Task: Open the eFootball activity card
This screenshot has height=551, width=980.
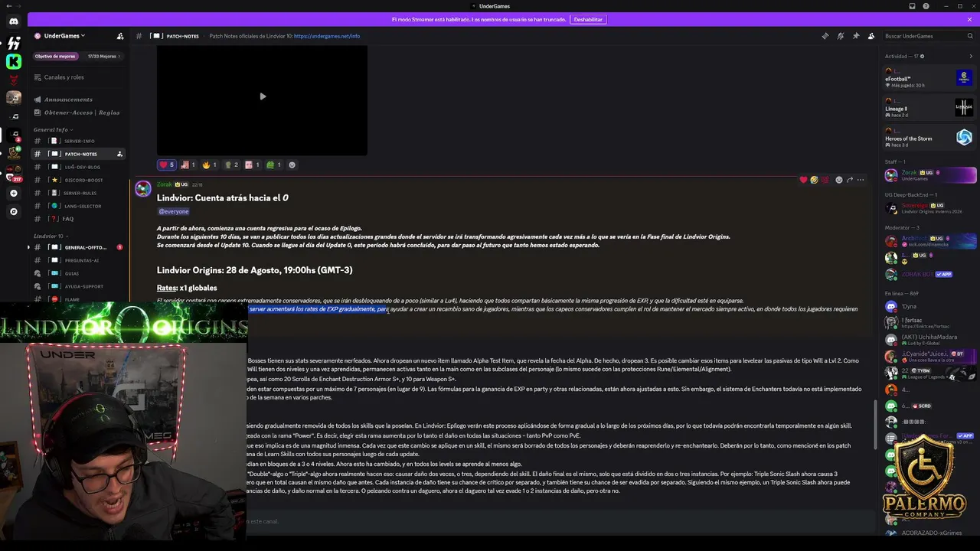Action: [x=929, y=78]
